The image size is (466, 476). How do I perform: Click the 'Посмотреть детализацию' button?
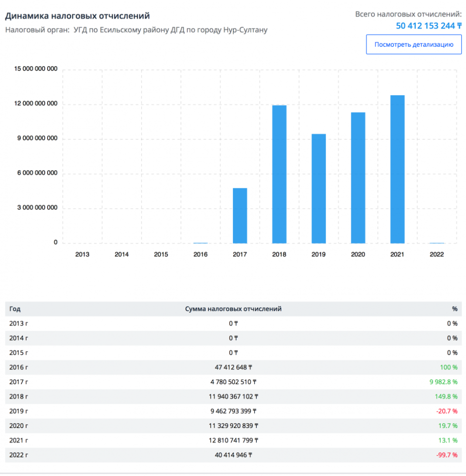click(414, 45)
